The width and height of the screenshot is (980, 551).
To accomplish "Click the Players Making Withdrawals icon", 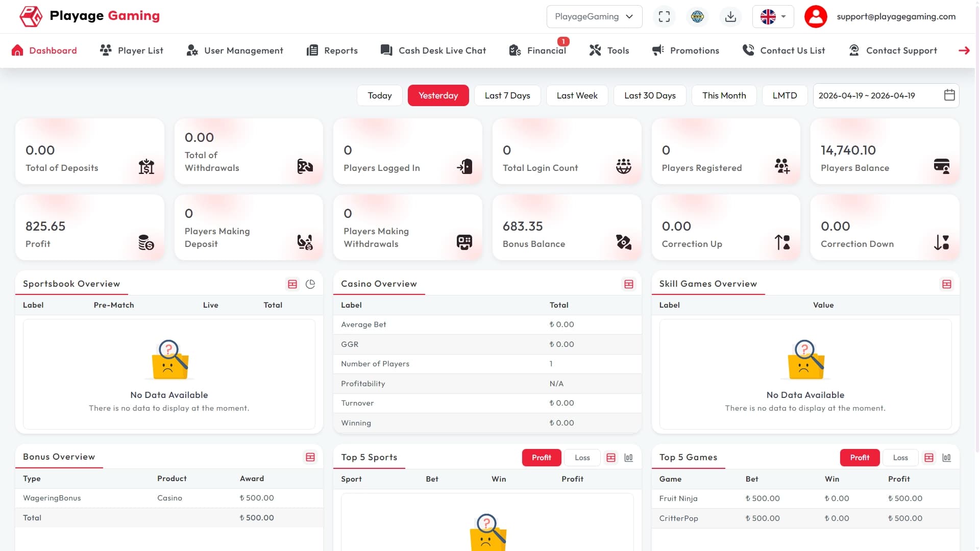I will [464, 242].
